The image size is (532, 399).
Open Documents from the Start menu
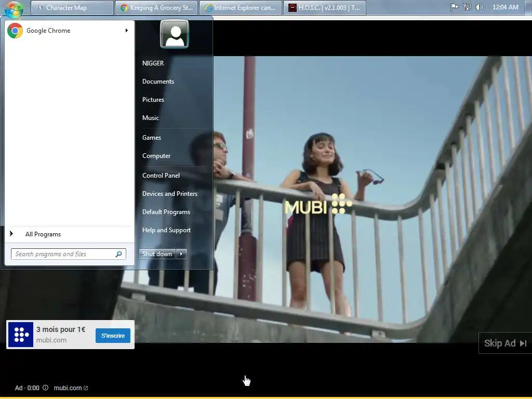click(x=158, y=82)
